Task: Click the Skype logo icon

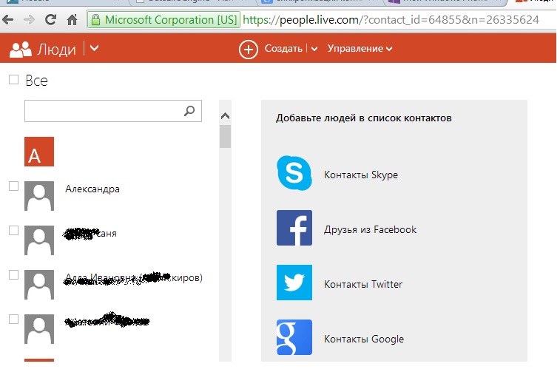Action: point(294,173)
